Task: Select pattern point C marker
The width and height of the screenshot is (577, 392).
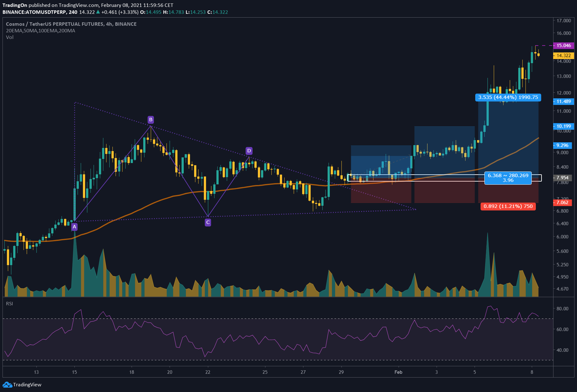Action: point(208,222)
